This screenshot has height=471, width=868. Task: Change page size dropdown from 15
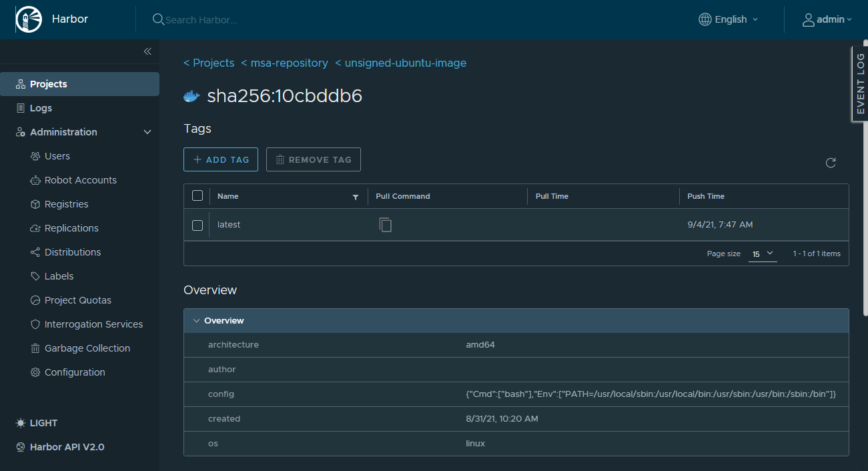pyautogui.click(x=763, y=254)
